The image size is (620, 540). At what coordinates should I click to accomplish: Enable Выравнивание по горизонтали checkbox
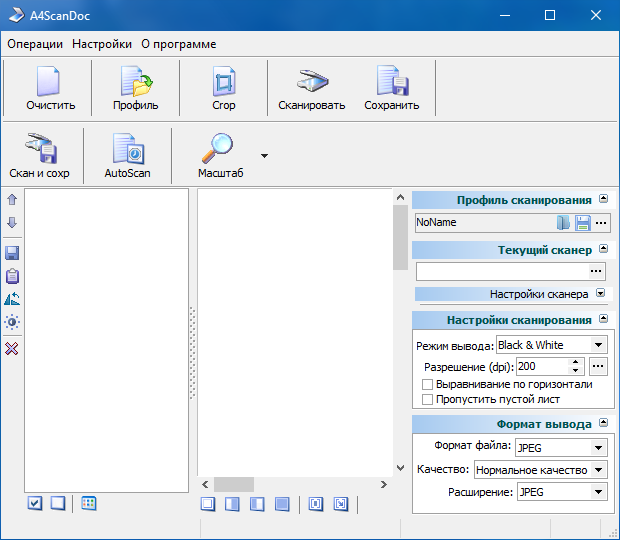(x=427, y=384)
